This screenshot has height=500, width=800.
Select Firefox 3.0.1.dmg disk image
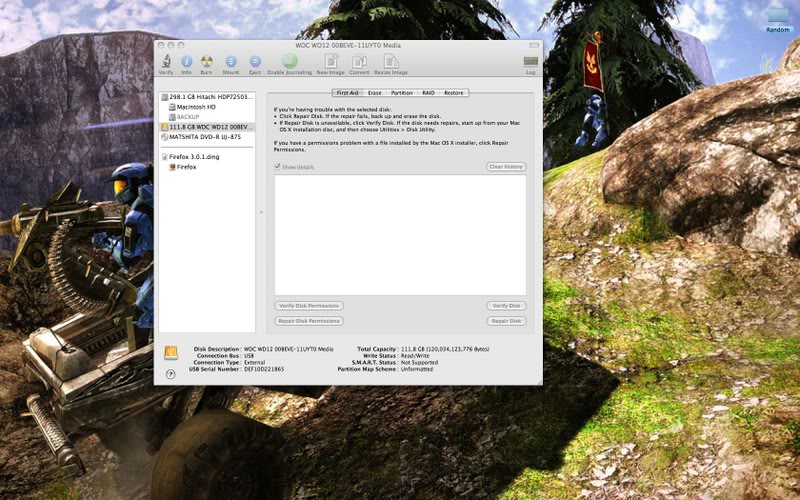click(207, 157)
